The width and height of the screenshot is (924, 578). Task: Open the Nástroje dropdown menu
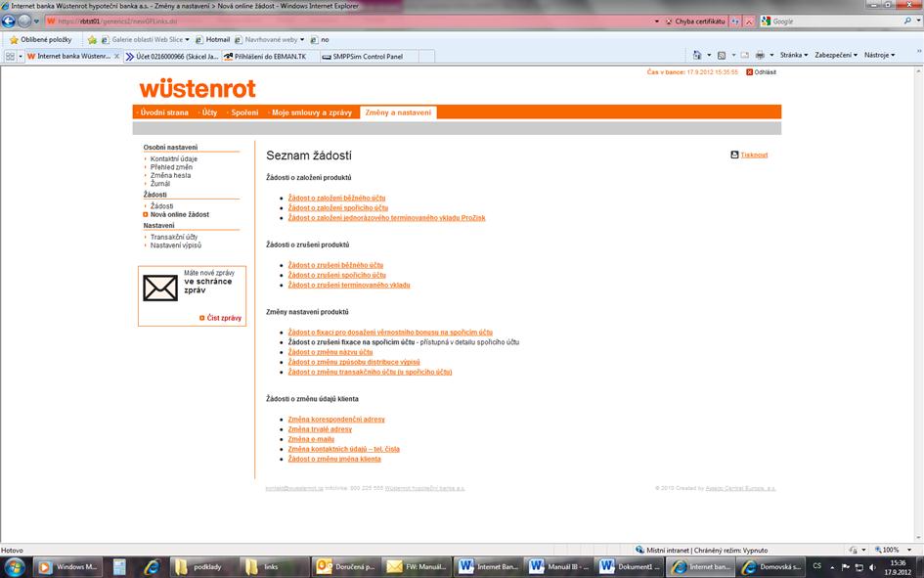(x=880, y=55)
